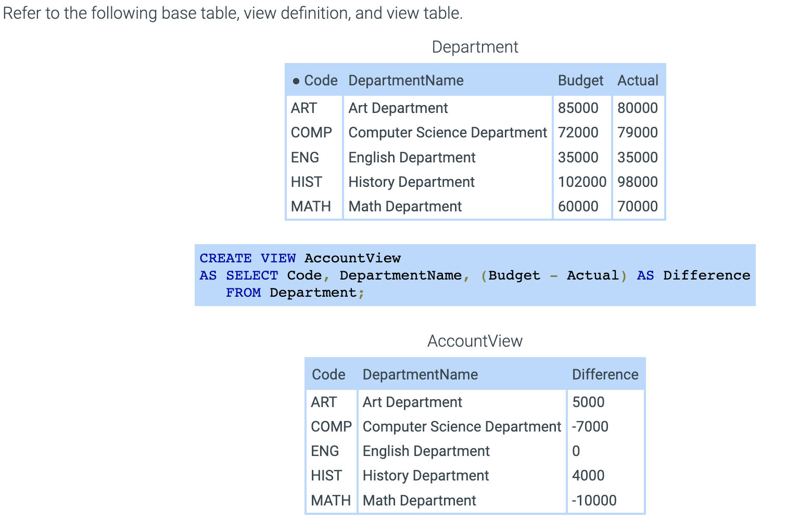Click the History Department actual value 98000

point(637,182)
